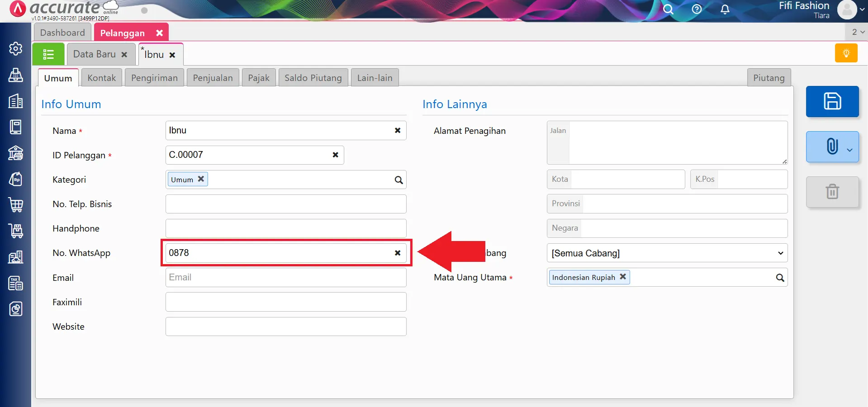
Task: Open the green customer list icon
Action: tap(48, 54)
